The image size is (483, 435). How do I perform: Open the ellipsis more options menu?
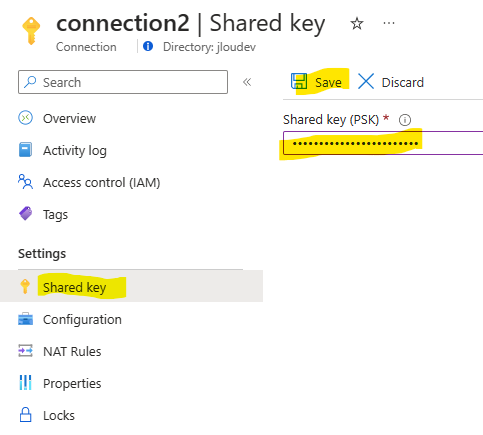tap(389, 23)
